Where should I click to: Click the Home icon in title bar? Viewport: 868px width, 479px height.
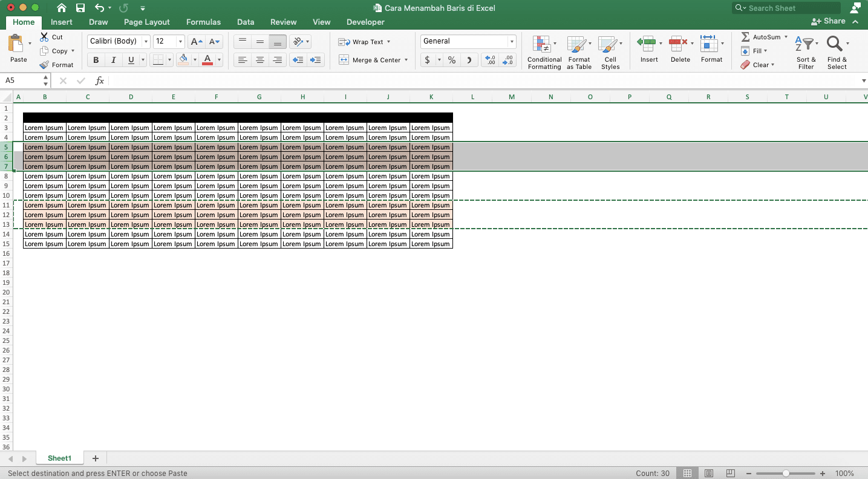61,8
